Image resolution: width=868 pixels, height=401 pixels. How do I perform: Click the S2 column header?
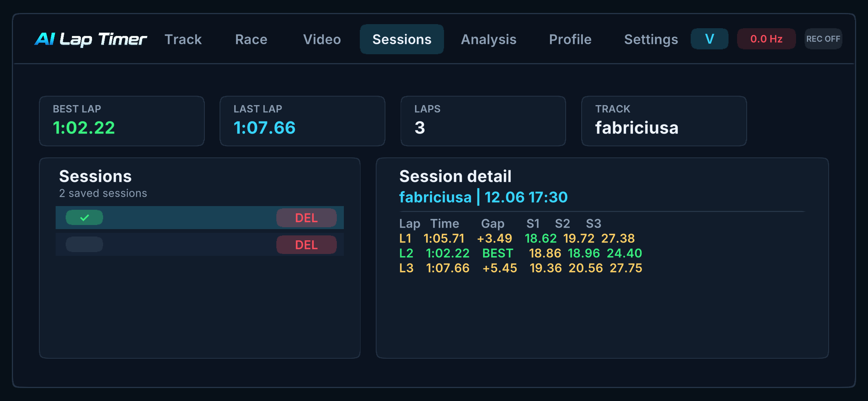click(x=562, y=224)
